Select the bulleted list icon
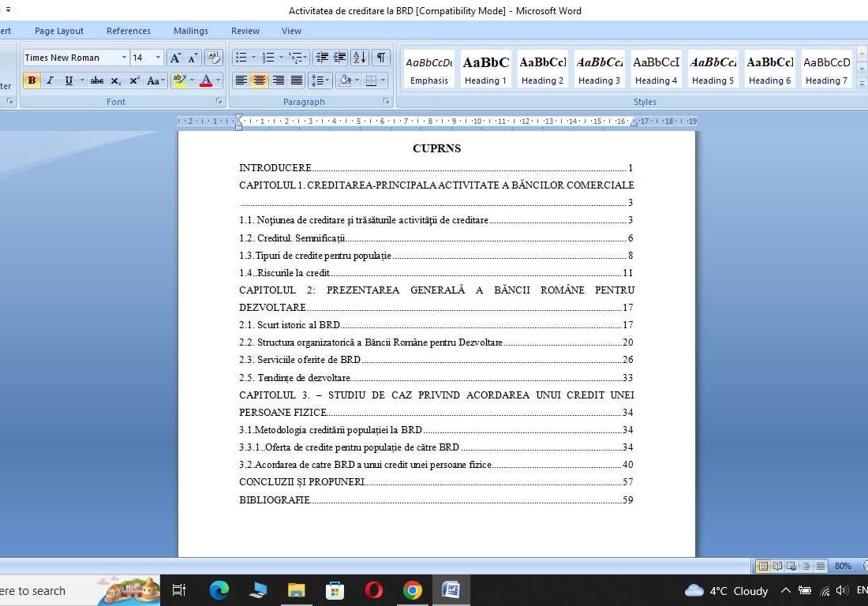 click(241, 58)
